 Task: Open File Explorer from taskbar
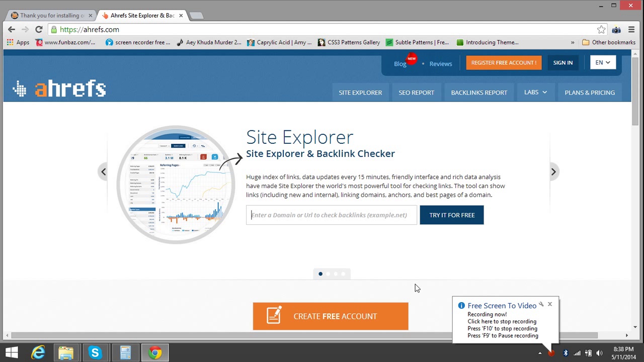coord(66,353)
